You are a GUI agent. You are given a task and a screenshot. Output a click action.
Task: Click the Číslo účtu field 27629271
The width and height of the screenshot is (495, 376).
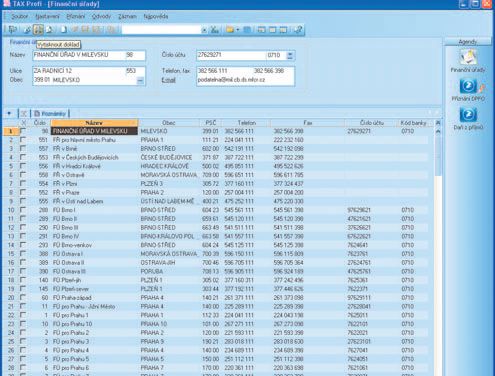231,55
